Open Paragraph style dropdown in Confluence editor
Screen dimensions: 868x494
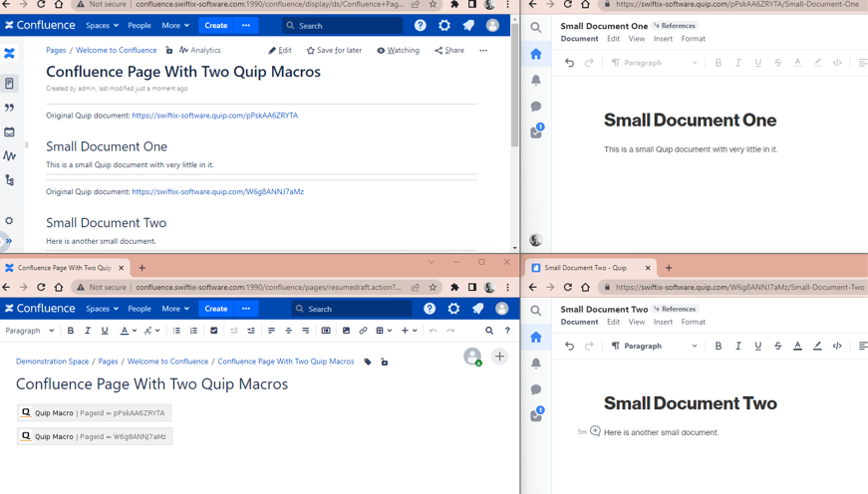pyautogui.click(x=29, y=331)
